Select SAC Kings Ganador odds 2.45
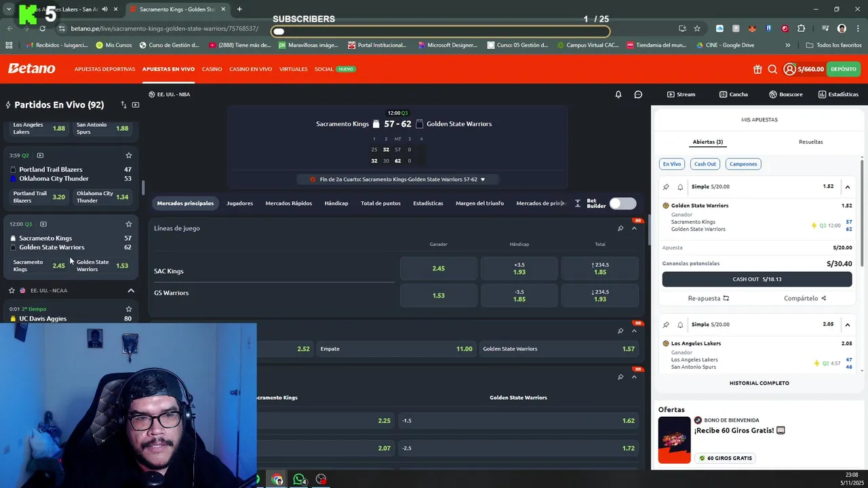868x488 pixels. 438,268
